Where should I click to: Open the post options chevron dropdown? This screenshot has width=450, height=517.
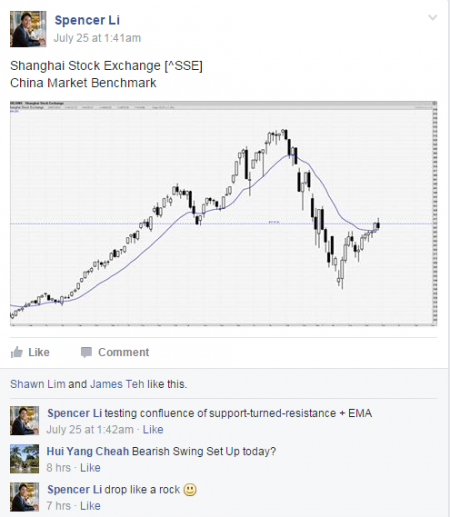[x=432, y=17]
